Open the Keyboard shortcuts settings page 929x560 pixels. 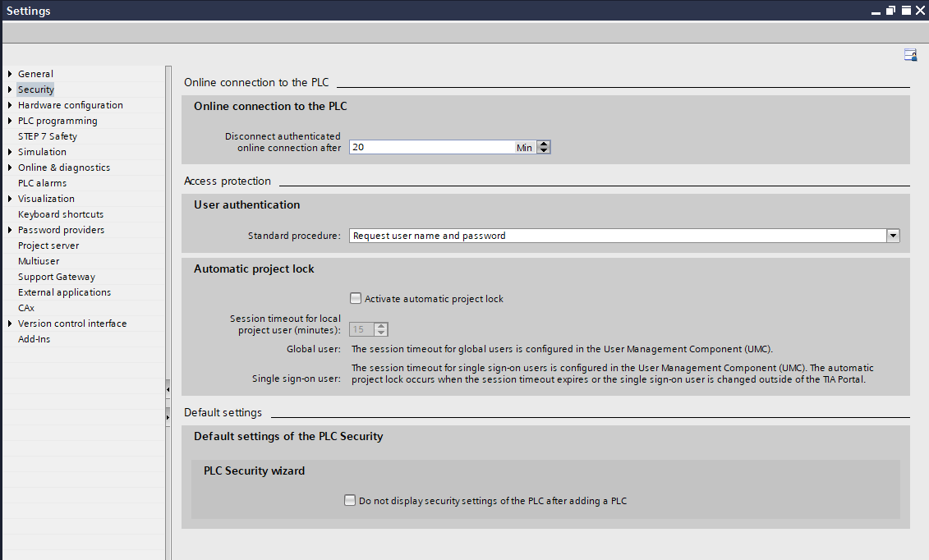coord(61,214)
